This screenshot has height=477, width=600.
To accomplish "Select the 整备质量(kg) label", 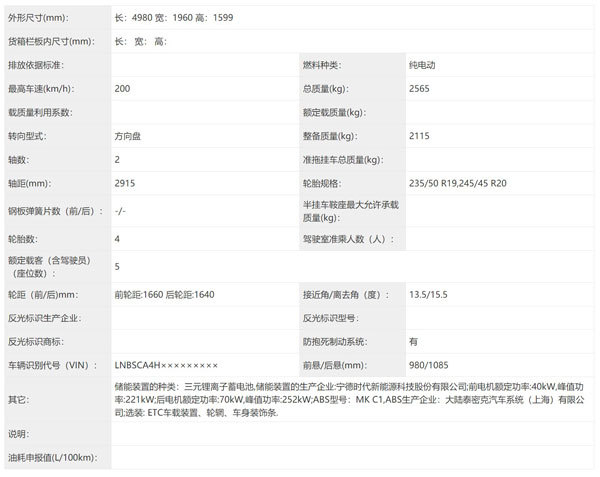I will pyautogui.click(x=330, y=136).
